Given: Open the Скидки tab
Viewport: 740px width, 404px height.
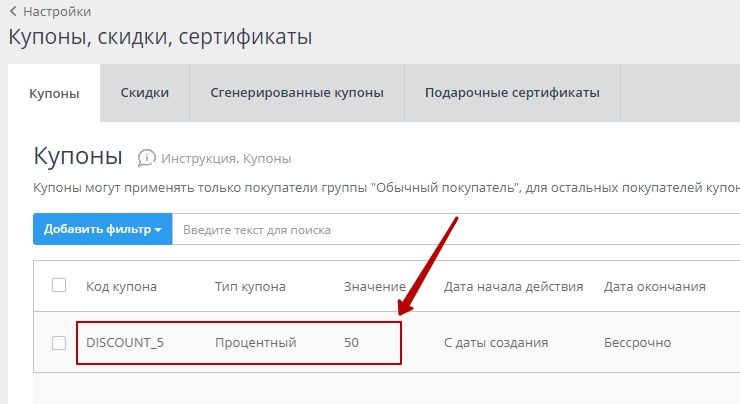Looking at the screenshot, I should coord(145,93).
